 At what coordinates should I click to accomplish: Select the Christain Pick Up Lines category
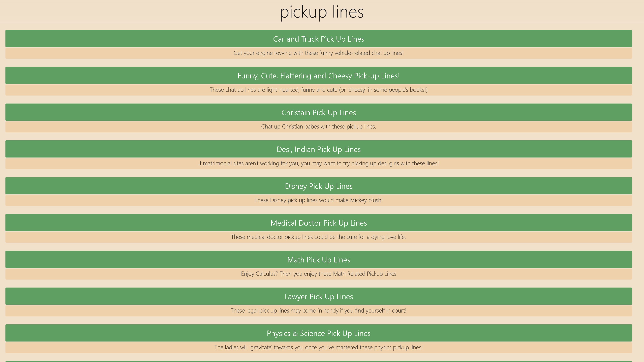pyautogui.click(x=319, y=112)
